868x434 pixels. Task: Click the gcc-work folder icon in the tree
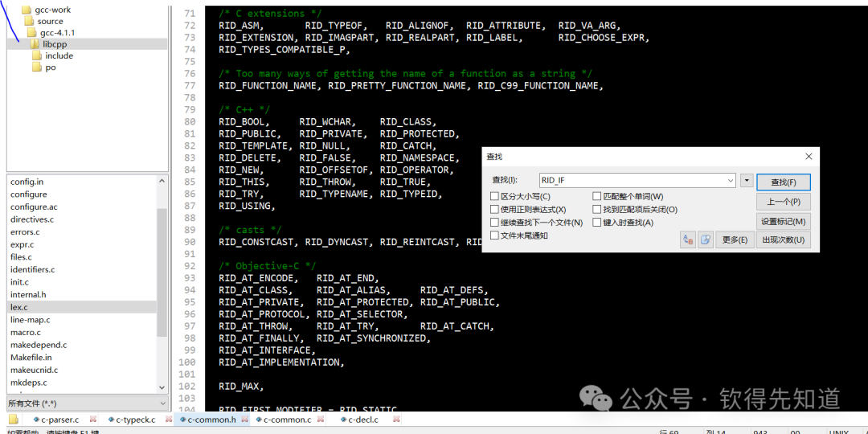pyautogui.click(x=26, y=10)
